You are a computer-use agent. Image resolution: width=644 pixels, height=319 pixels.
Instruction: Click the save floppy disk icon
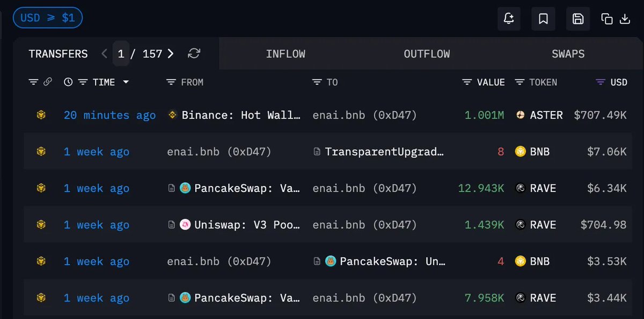click(578, 19)
